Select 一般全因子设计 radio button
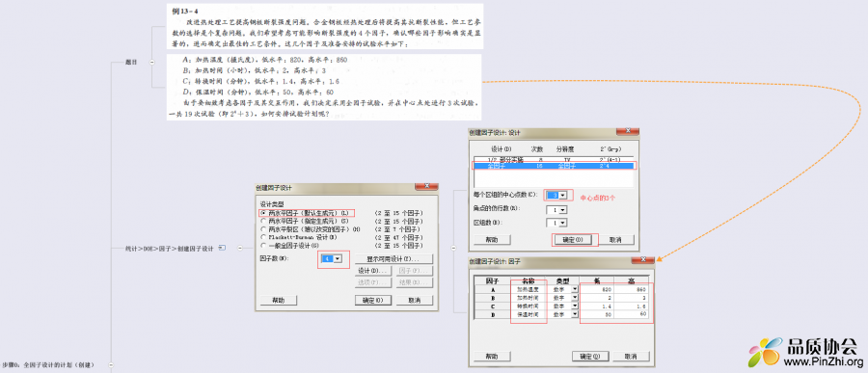This screenshot has height=373, width=868. point(263,245)
